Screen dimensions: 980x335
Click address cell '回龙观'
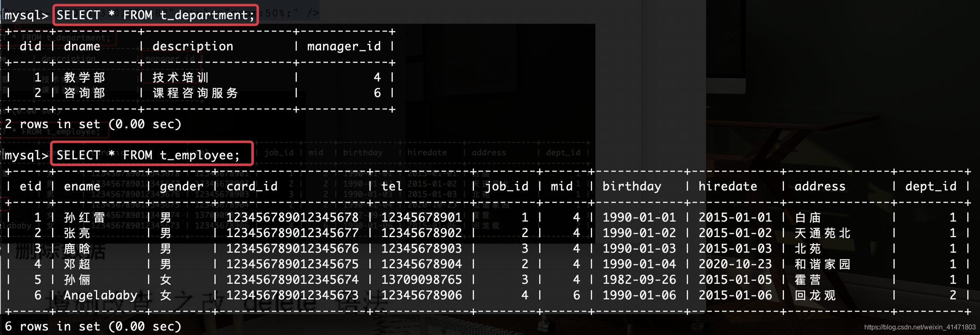click(815, 295)
